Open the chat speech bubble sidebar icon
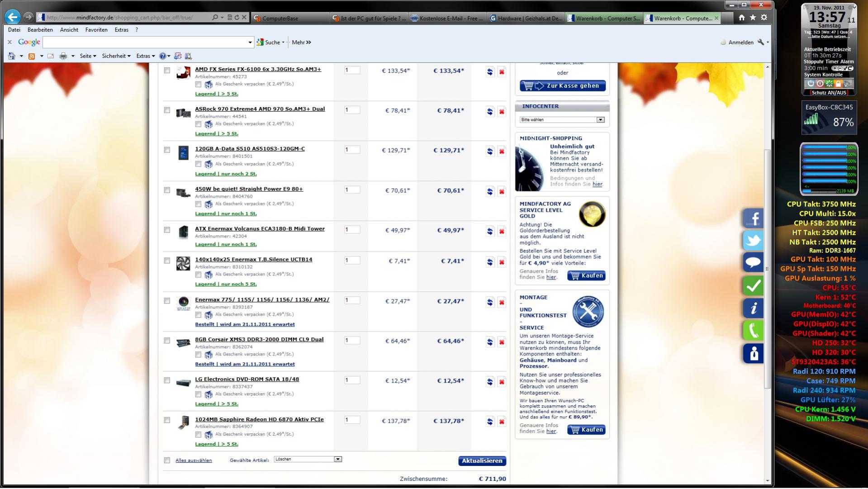The image size is (868, 489). tap(753, 263)
